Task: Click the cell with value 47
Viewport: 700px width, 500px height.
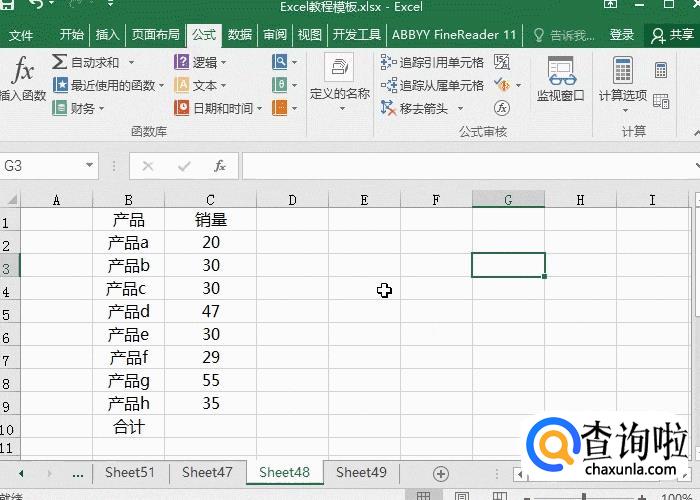Action: (211, 311)
